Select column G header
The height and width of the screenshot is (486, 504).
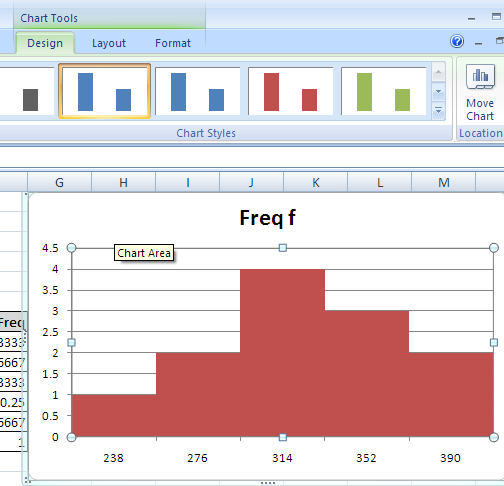pyautogui.click(x=59, y=182)
